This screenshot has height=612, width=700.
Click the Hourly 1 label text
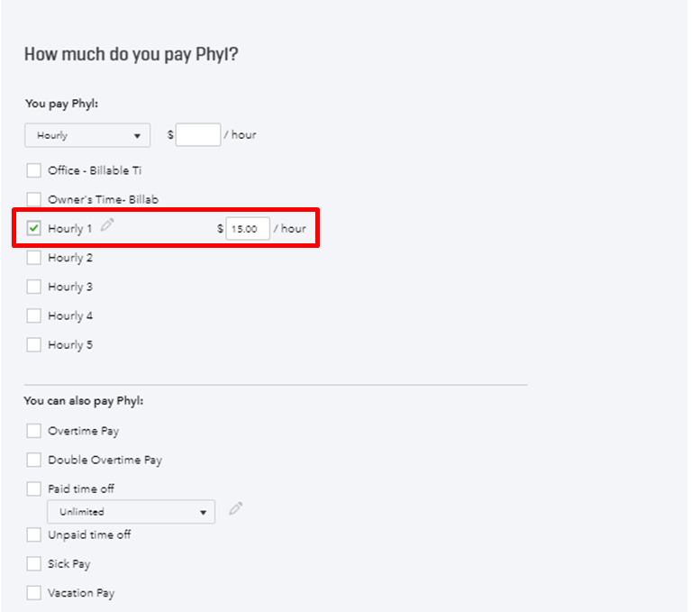coord(70,229)
